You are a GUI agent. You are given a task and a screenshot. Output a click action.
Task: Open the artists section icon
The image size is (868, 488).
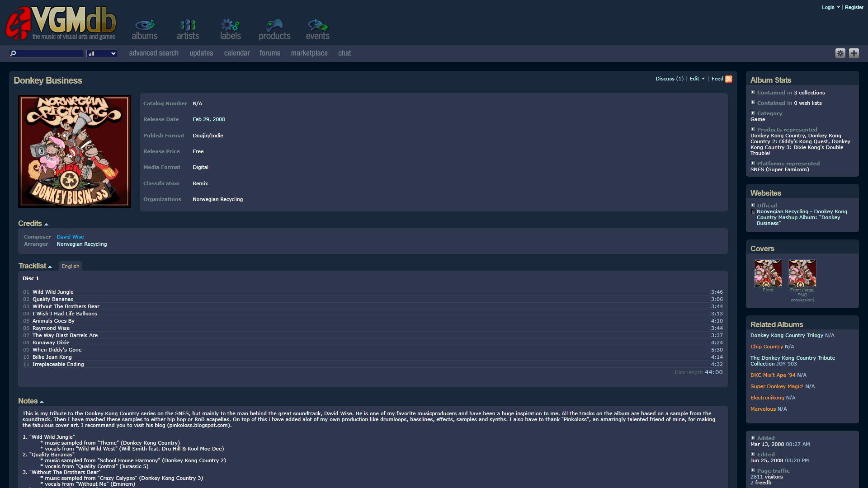pyautogui.click(x=188, y=30)
